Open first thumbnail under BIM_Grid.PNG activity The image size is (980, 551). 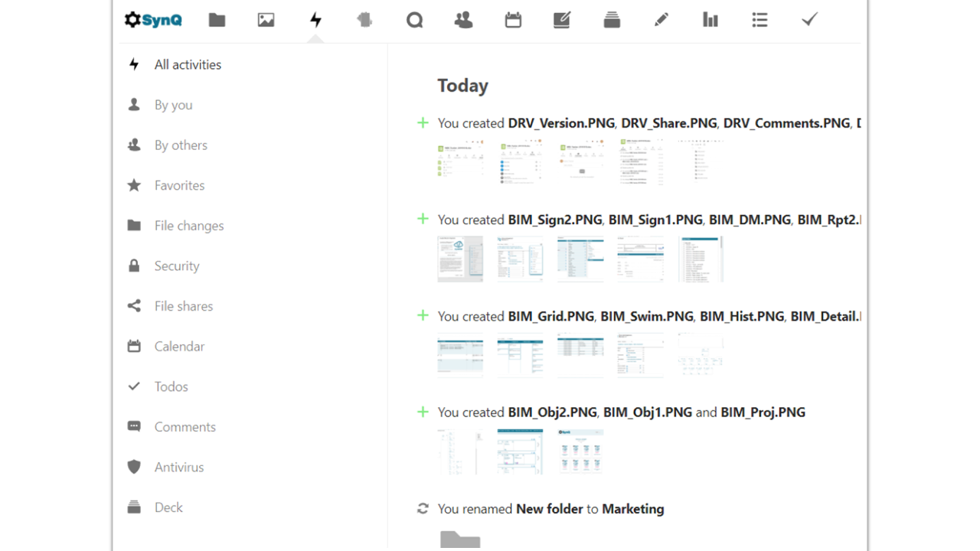pyautogui.click(x=460, y=355)
